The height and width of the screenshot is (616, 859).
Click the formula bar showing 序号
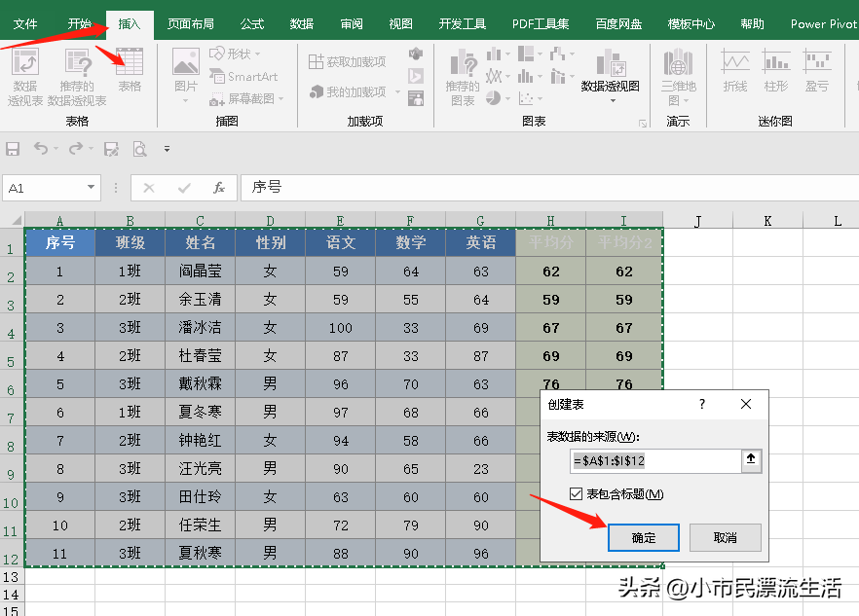tap(549, 188)
